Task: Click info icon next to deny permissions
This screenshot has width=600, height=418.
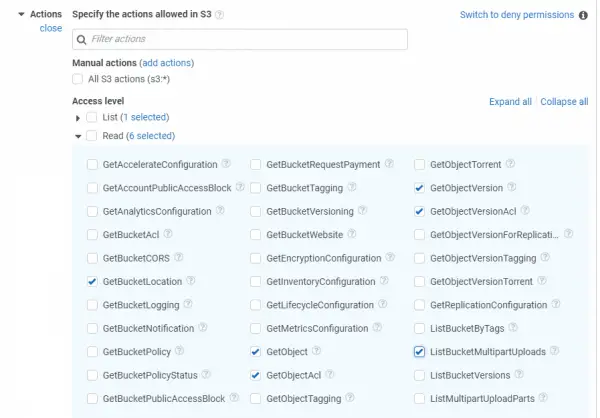Action: pyautogui.click(x=583, y=15)
